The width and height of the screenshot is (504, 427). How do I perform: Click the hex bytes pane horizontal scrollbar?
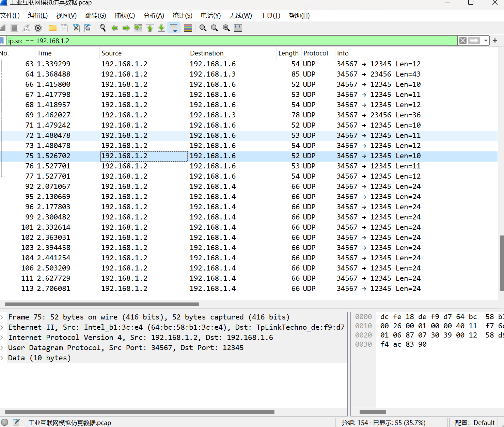(x=373, y=412)
